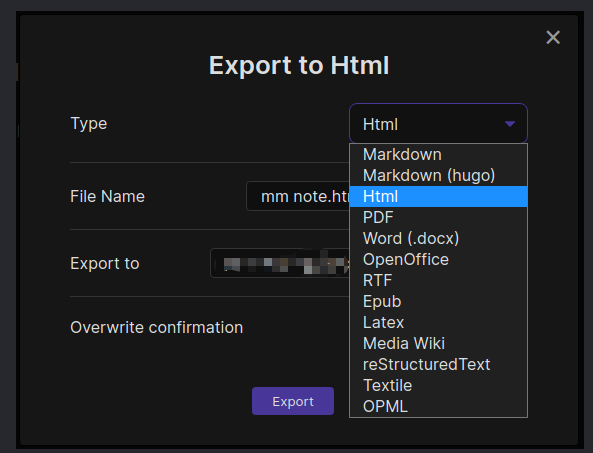This screenshot has height=453, width=593.
Task: Choose reStructuredText format option
Action: pos(438,365)
